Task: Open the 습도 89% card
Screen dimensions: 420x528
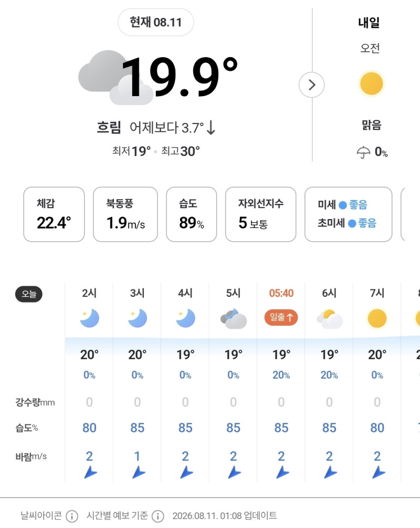Action: 192,214
